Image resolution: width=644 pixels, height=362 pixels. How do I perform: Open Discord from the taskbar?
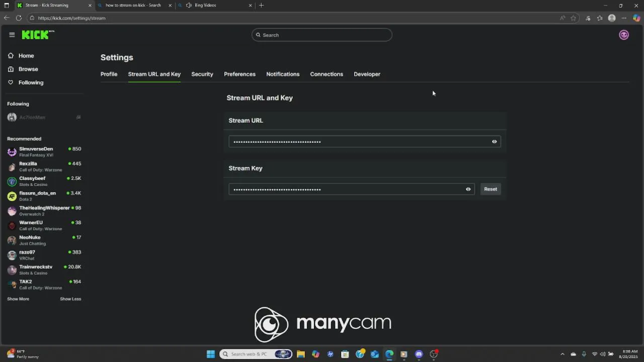point(419,354)
